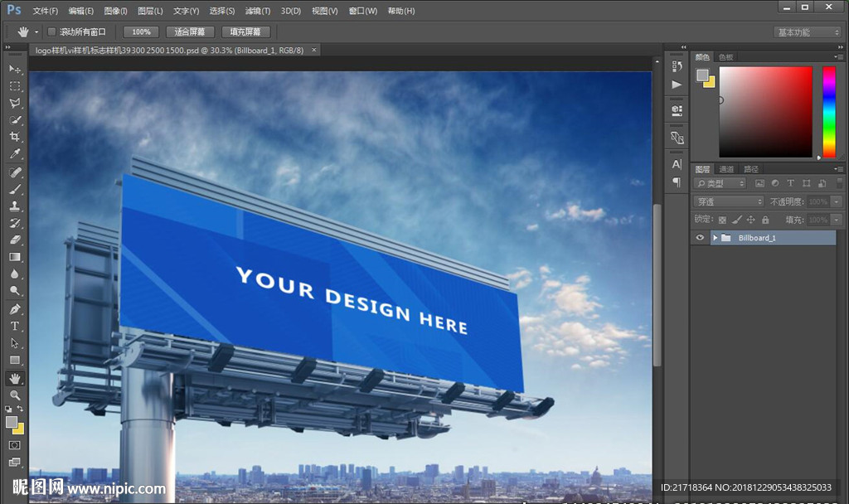Screen dimensions: 849x504
Task: Select the Zoom magnifier tool
Action: [x=15, y=395]
